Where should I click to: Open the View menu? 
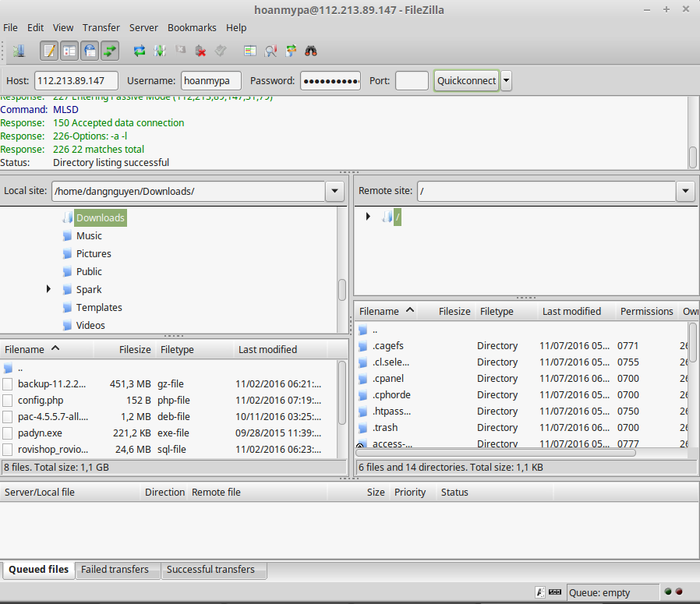coord(63,28)
